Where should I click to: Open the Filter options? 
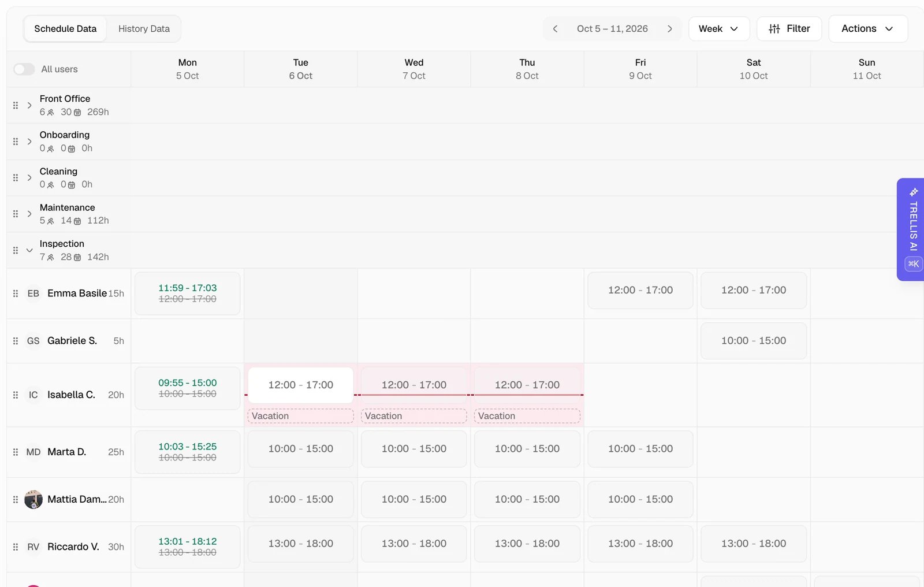pyautogui.click(x=789, y=29)
